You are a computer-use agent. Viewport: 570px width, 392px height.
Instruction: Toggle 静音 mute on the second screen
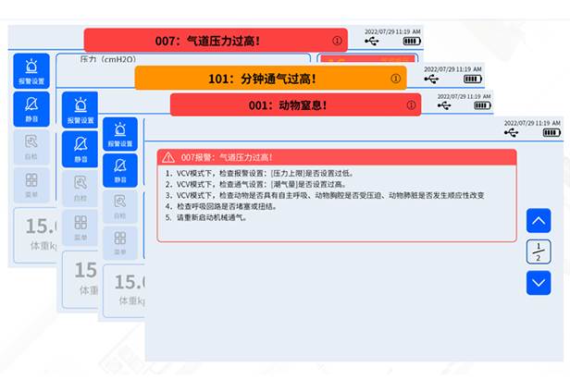(80, 148)
